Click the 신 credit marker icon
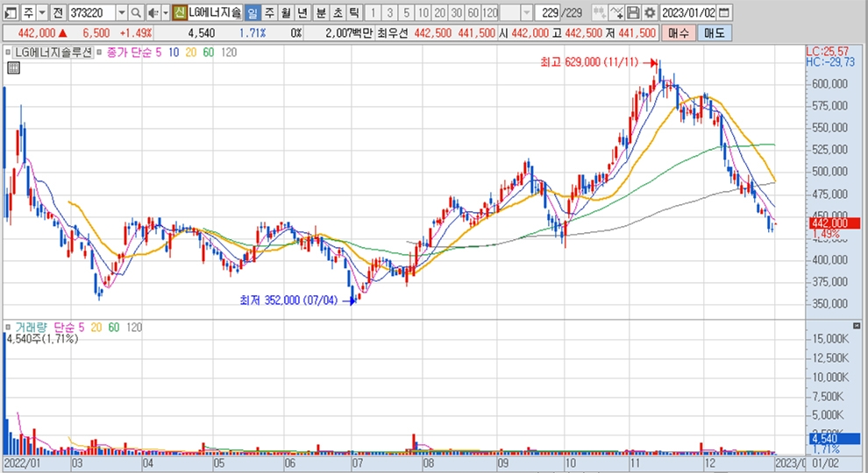The image size is (868, 473). [180, 12]
